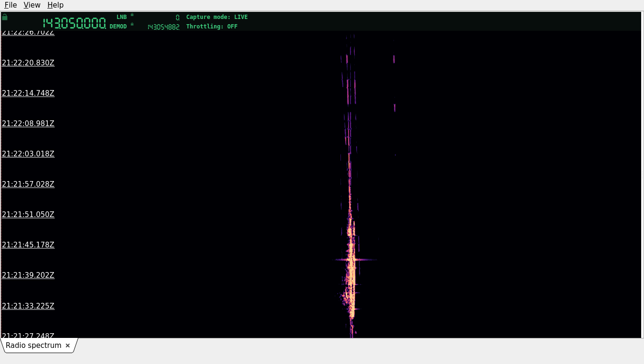Click the DEMOD lock icon
Screen dimensions: 644x364
click(132, 24)
